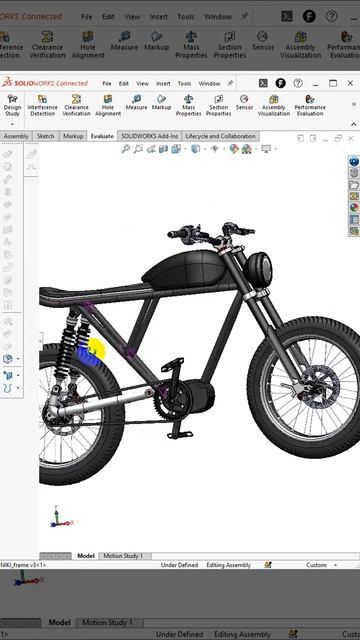
Task: Switch to the Sketch tab
Action: (46, 136)
